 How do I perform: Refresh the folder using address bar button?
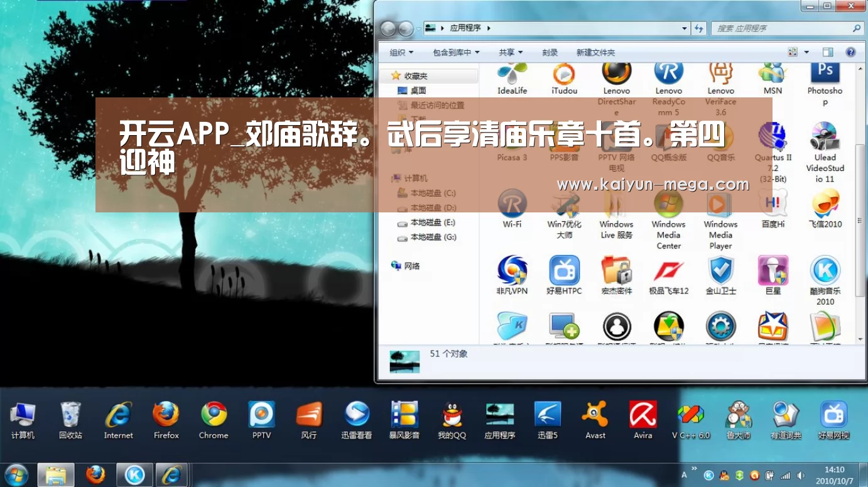point(699,28)
